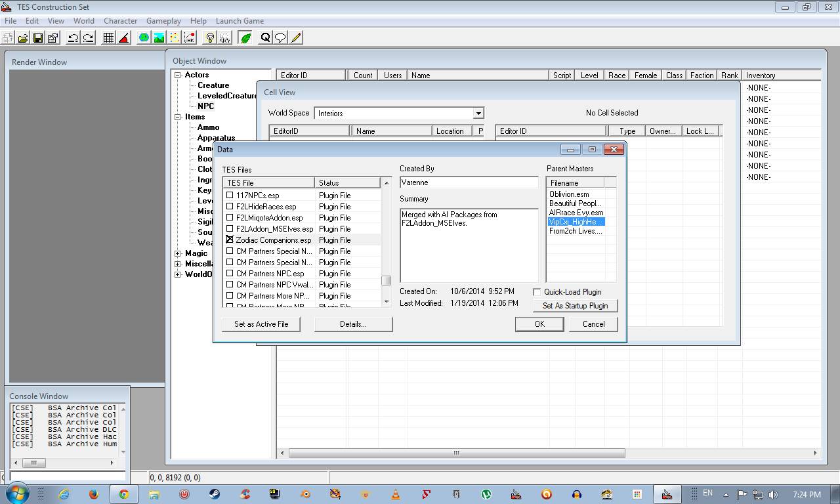Open the Edit menu
Image resolution: width=840 pixels, height=504 pixels.
click(32, 21)
